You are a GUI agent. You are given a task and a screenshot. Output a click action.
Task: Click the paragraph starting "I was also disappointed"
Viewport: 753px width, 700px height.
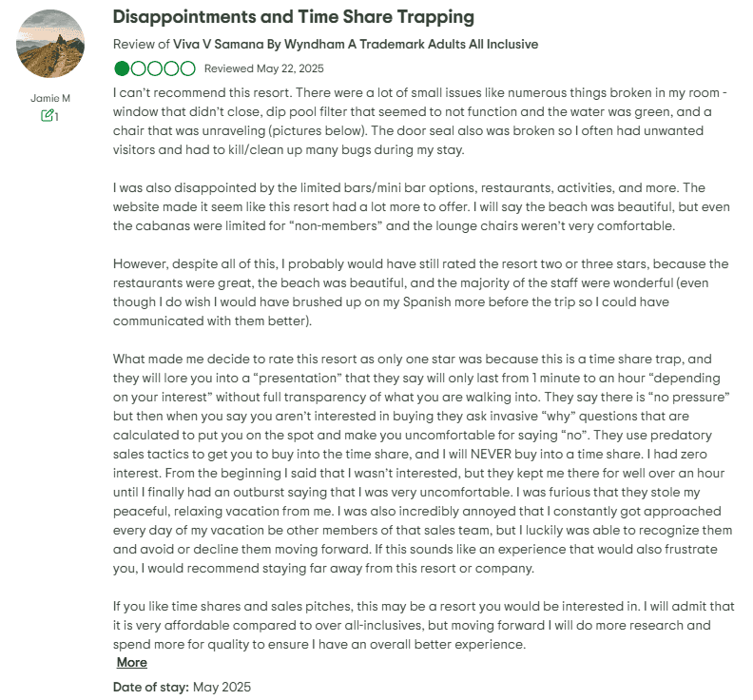(418, 206)
